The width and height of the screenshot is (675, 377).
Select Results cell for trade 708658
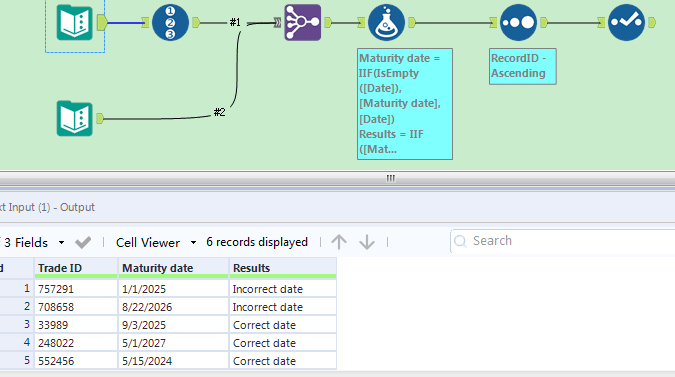(283, 307)
